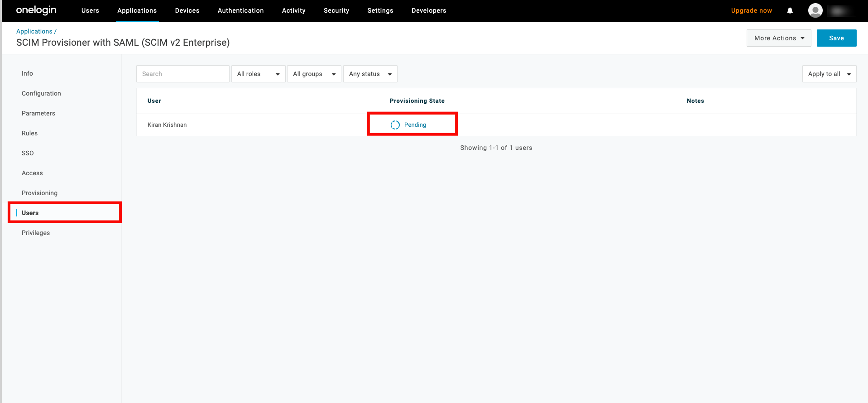868x403 pixels.
Task: Click the Save button
Action: click(836, 38)
